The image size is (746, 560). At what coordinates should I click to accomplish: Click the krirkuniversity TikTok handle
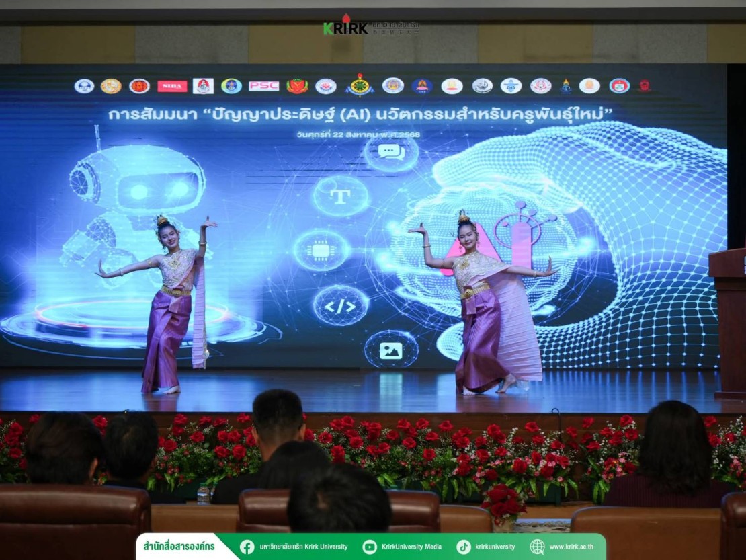495,547
